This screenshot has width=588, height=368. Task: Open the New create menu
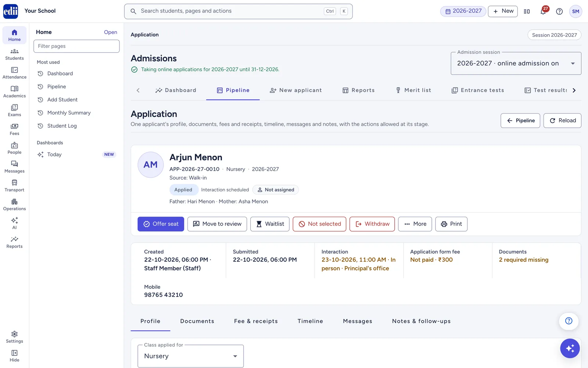click(x=503, y=11)
